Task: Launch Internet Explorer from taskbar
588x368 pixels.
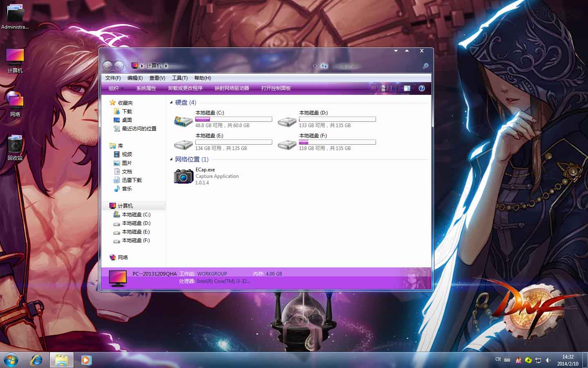Action: (37, 360)
